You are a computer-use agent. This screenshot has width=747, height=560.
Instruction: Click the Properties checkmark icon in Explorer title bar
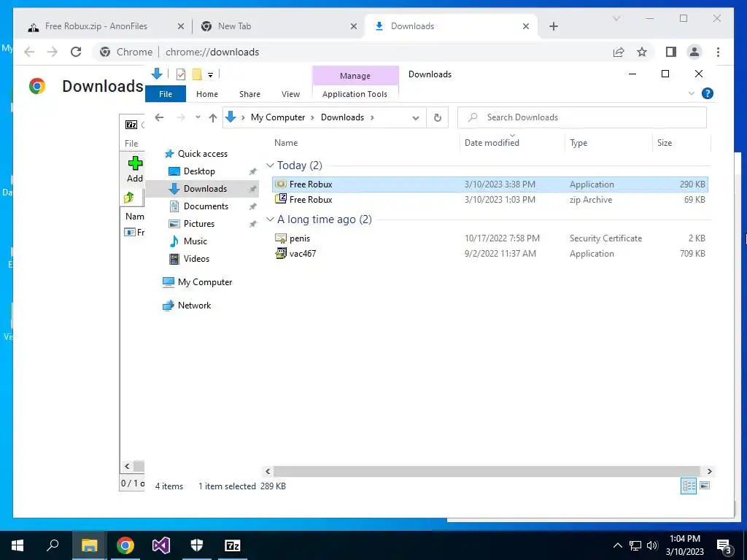click(x=181, y=74)
